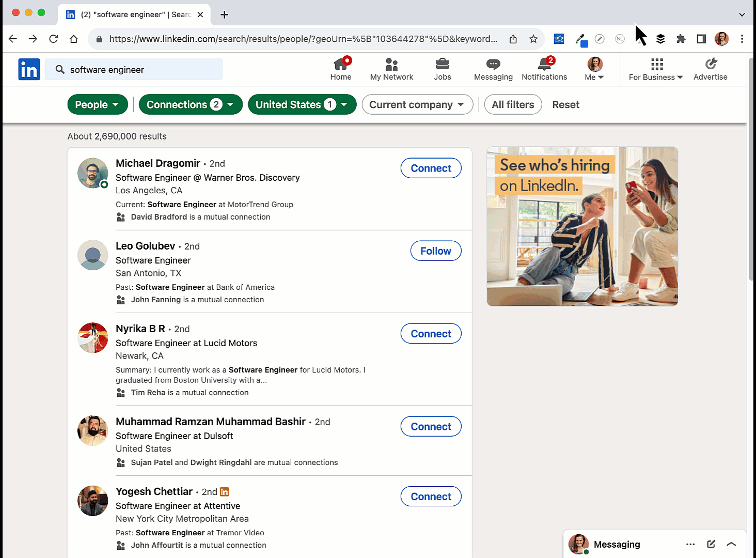Click the LinkedIn logo icon
The image size is (756, 558).
(29, 69)
